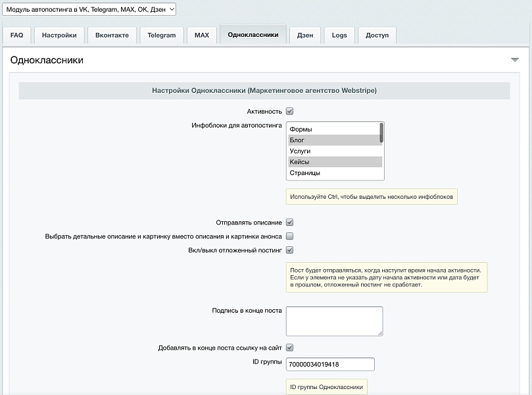The image size is (532, 395).
Task: Switch to the Вконтакте tab
Action: [112, 36]
